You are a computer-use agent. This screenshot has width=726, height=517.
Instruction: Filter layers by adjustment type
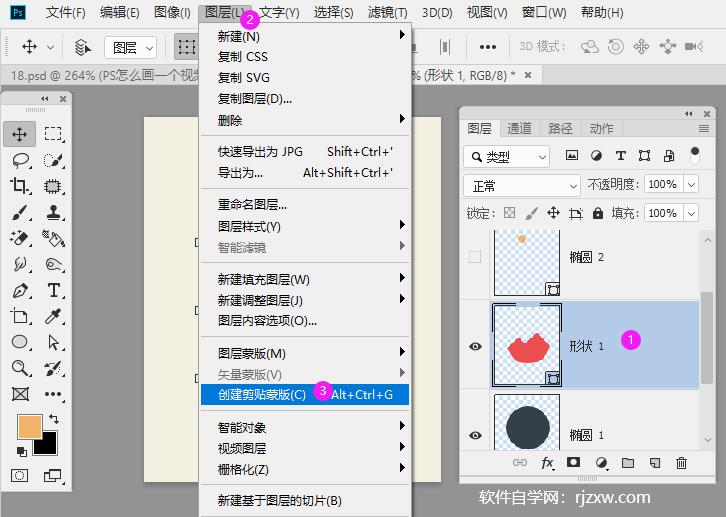(596, 156)
